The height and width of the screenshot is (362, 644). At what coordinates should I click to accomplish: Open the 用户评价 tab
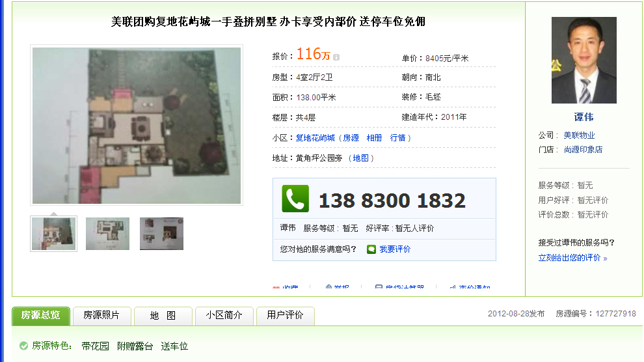285,316
